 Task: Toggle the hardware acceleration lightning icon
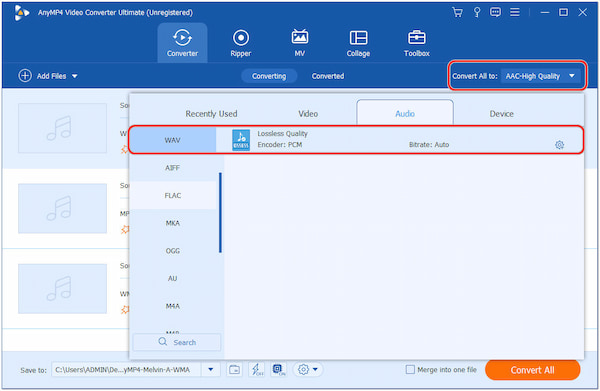point(256,370)
